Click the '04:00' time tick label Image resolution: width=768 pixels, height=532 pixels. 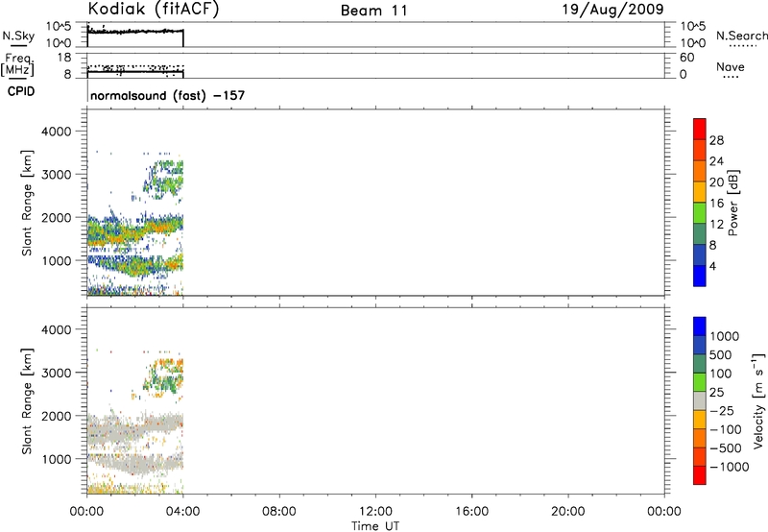click(x=182, y=512)
